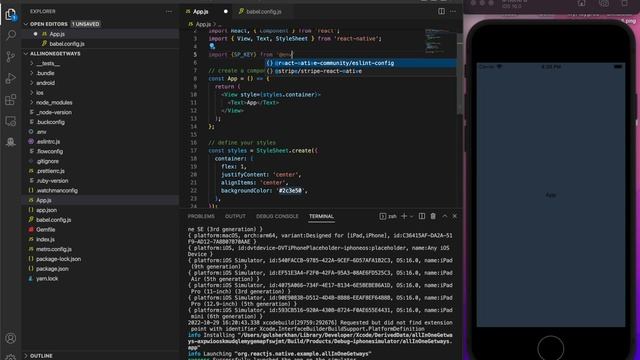
Task: Click the editor minimap
Action: [440, 41]
